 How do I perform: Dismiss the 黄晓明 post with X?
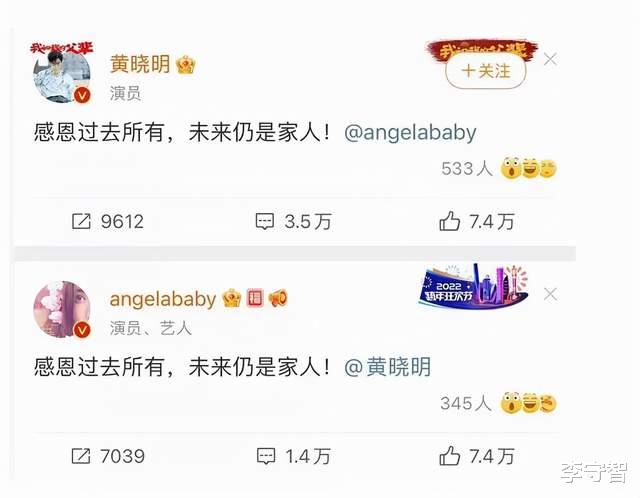point(550,60)
